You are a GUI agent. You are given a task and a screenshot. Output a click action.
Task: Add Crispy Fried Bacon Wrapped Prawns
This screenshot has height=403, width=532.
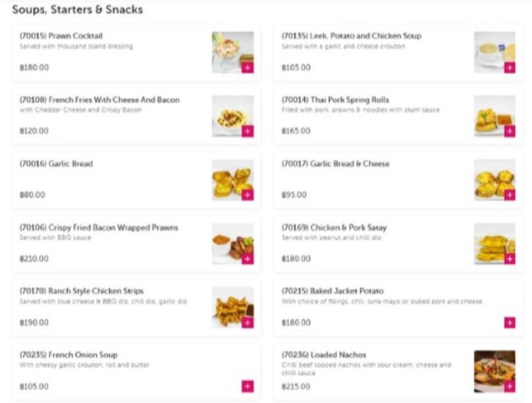tap(248, 259)
